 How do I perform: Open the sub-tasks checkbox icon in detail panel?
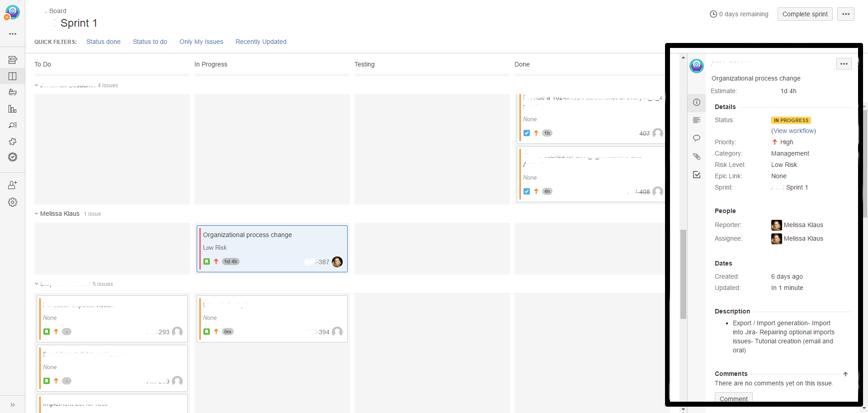(x=697, y=175)
